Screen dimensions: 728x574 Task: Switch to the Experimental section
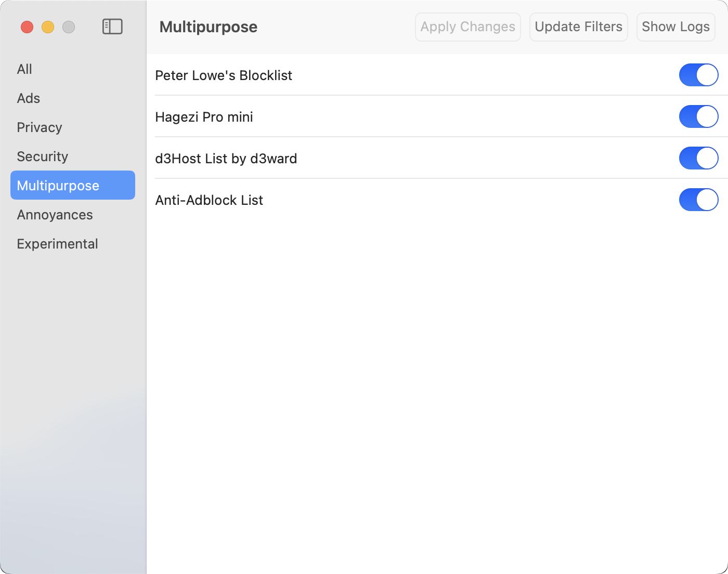click(x=57, y=244)
